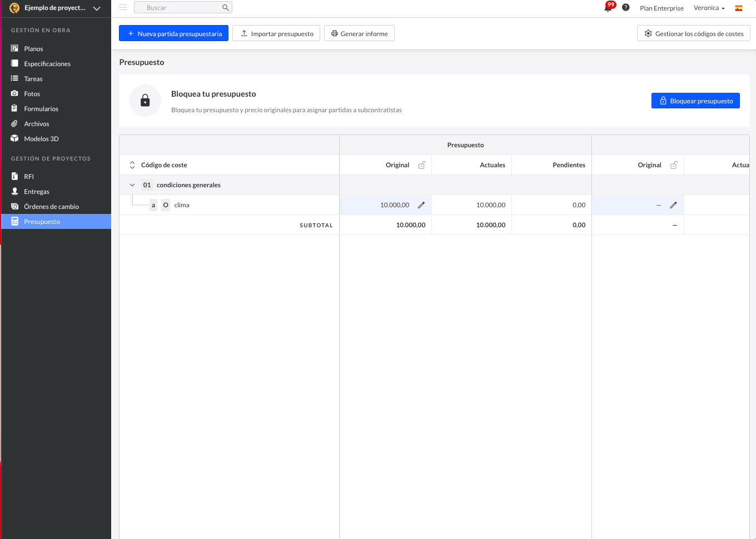Click Actuales column header
This screenshot has height=539, width=756.
point(493,165)
